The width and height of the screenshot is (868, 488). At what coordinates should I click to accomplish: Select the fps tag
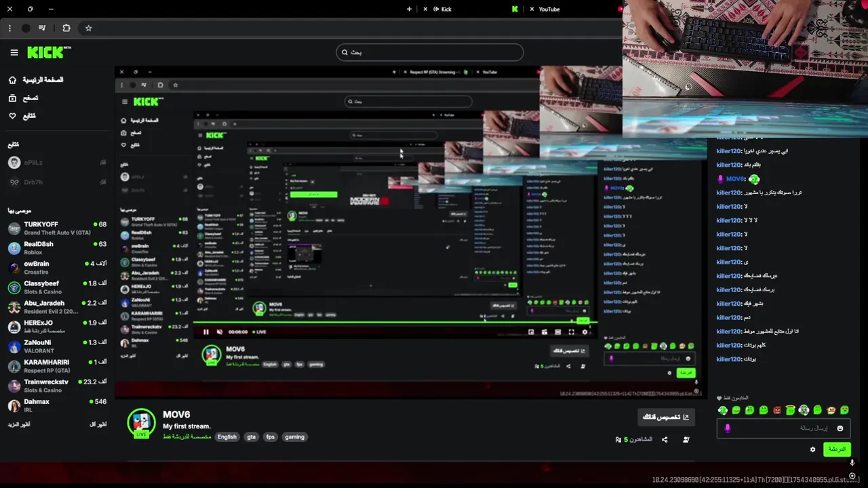click(271, 437)
